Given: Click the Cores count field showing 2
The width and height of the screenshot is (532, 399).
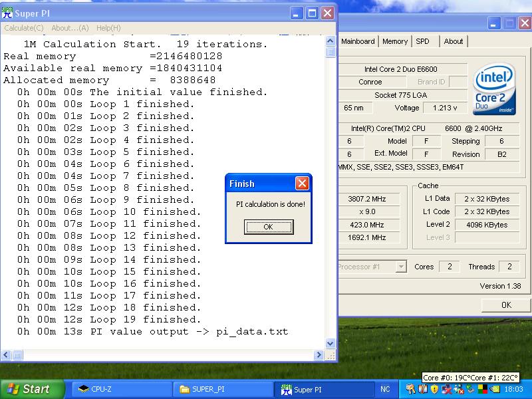Looking at the screenshot, I should coord(450,267).
